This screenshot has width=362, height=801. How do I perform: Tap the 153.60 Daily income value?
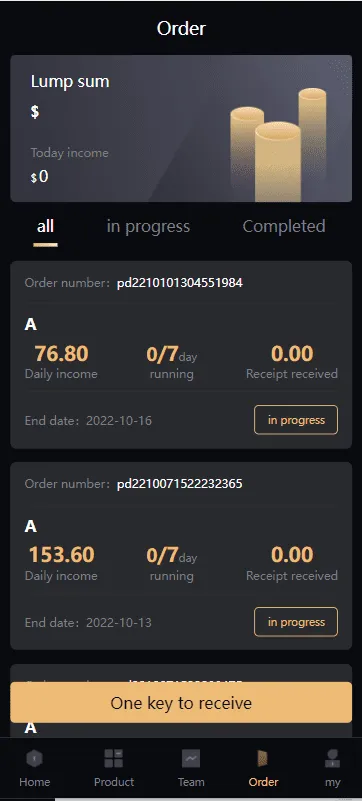tap(61, 555)
